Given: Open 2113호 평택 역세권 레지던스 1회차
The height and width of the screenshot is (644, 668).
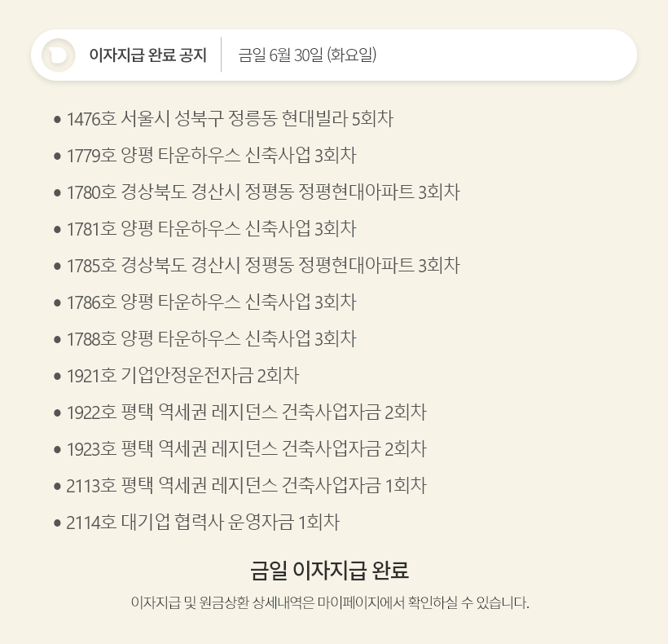Looking at the screenshot, I should tap(247, 486).
